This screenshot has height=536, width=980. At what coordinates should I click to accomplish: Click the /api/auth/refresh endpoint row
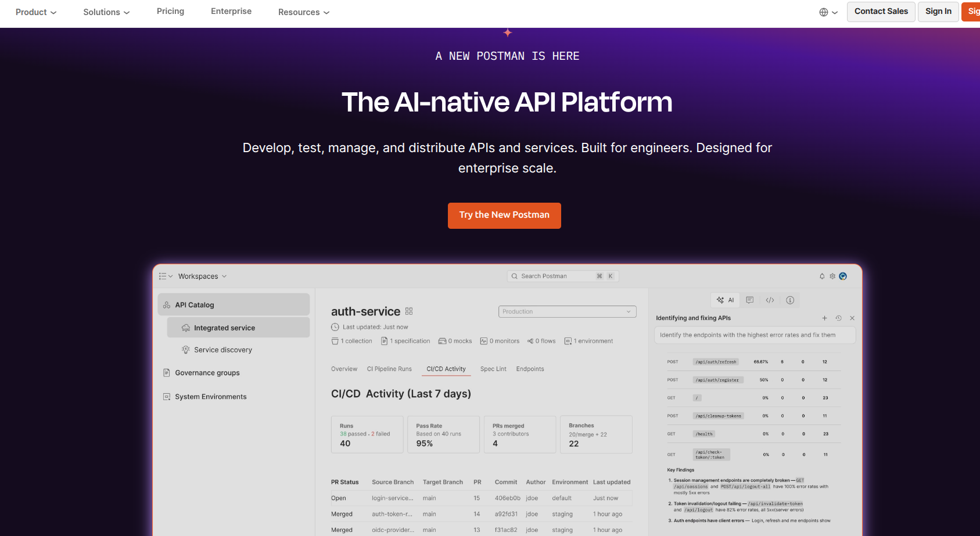tap(753, 362)
